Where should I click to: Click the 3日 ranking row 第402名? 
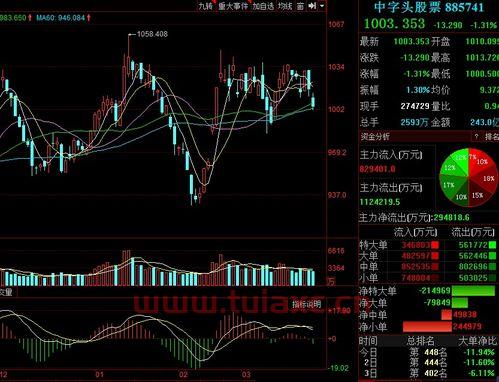428,373
